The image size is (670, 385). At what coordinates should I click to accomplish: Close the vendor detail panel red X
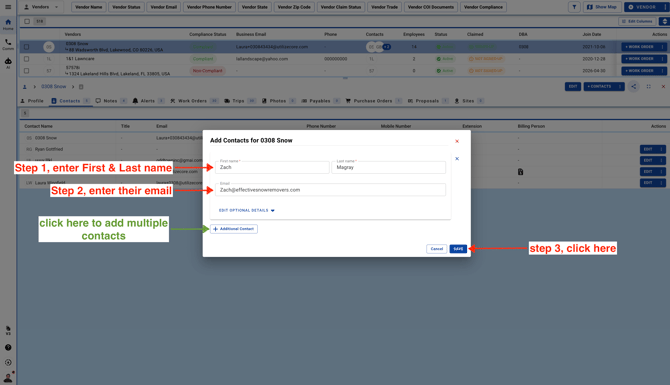pos(663,86)
